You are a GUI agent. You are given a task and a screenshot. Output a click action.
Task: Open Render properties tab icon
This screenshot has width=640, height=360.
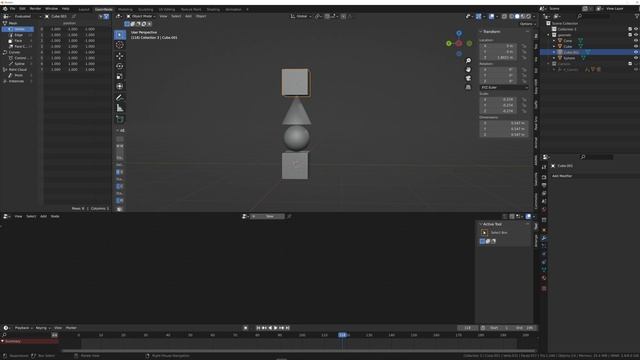pos(544,177)
